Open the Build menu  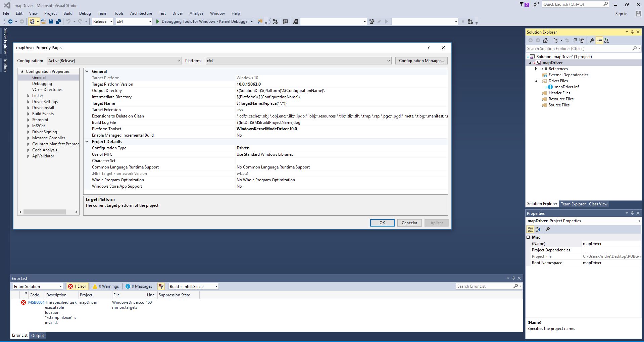tap(68, 13)
